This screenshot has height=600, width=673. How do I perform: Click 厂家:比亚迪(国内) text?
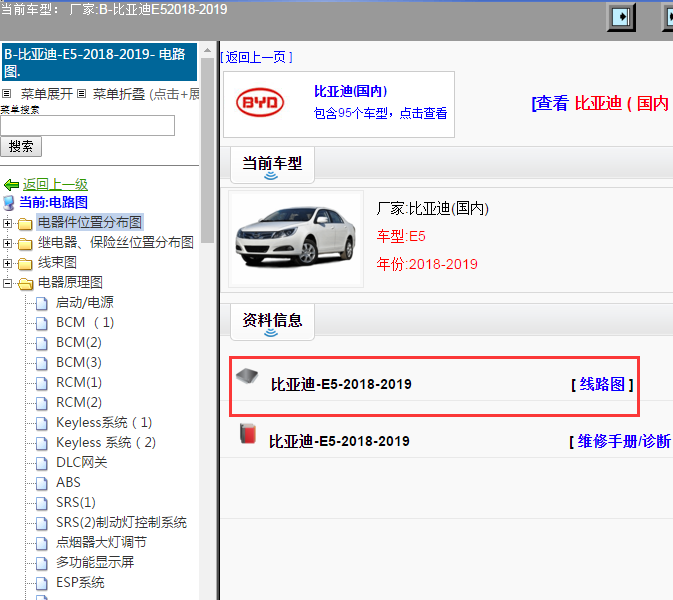433,209
